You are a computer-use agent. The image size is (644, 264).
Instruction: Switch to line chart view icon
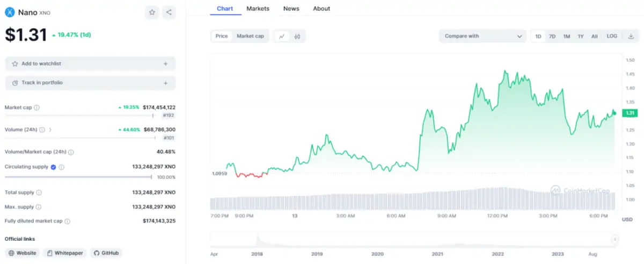pos(282,37)
